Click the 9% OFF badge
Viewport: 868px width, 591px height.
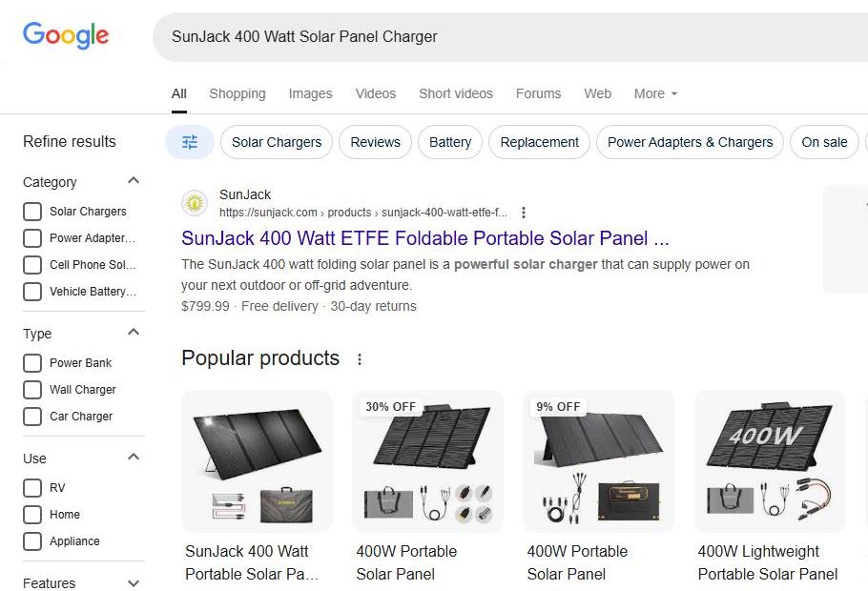558,406
